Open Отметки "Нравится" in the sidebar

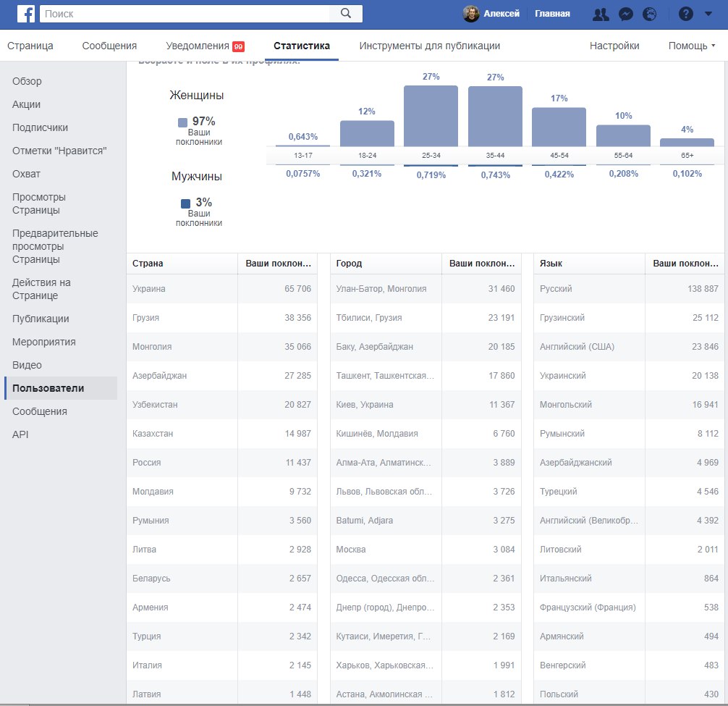59,151
